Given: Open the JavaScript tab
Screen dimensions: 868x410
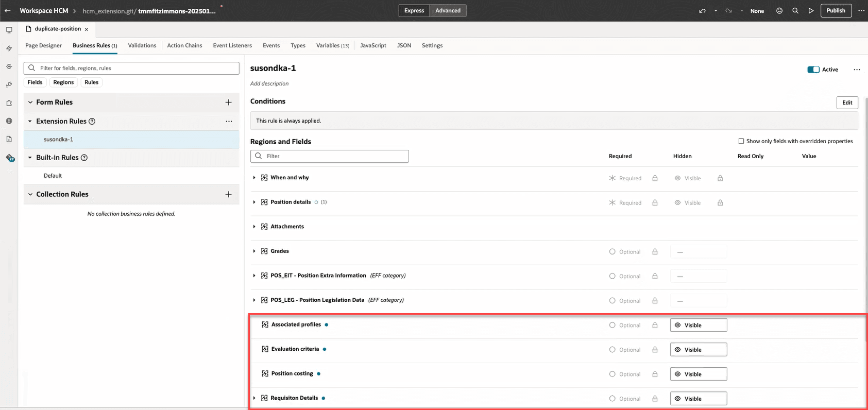Looking at the screenshot, I should point(373,46).
